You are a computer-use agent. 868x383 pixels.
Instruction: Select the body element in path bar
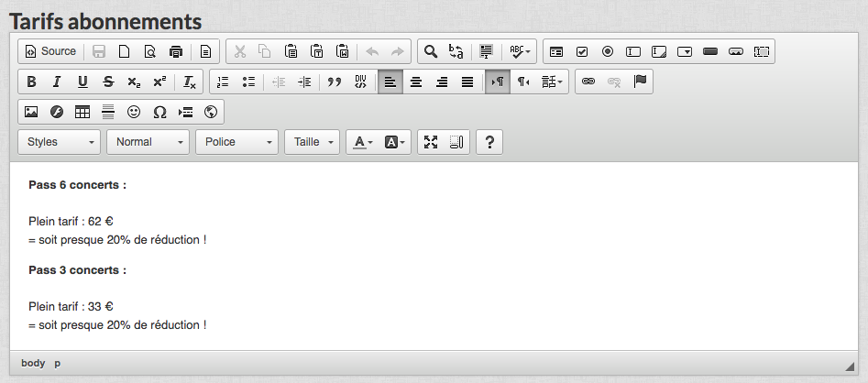coord(33,363)
